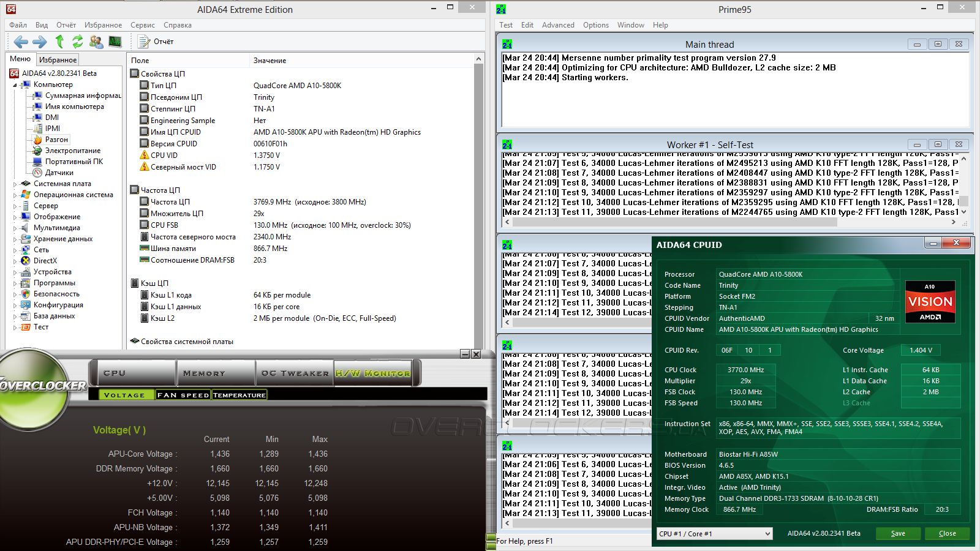Open the Advanced menu in Prime95

(558, 25)
